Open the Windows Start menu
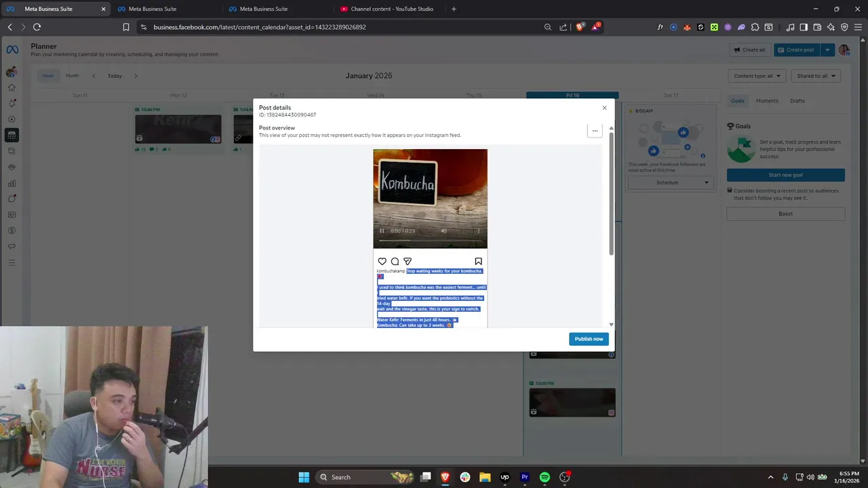Viewport: 868px width, 488px height. tap(304, 477)
